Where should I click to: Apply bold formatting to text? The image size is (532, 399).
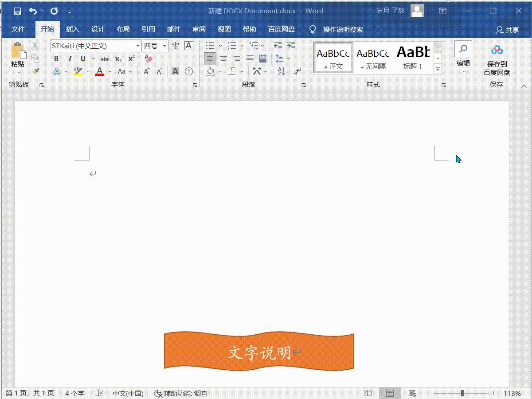click(56, 59)
